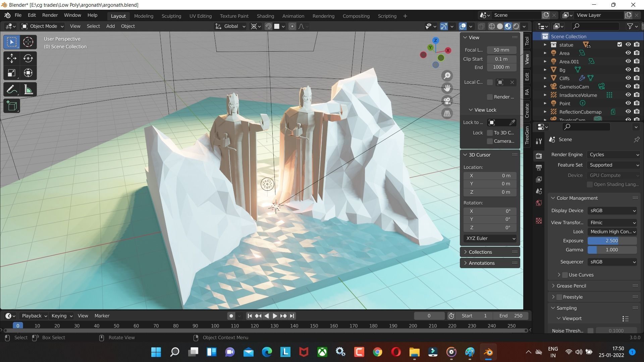This screenshot has width=644, height=362.
Task: Activate the Cursor tool
Action: 28,42
